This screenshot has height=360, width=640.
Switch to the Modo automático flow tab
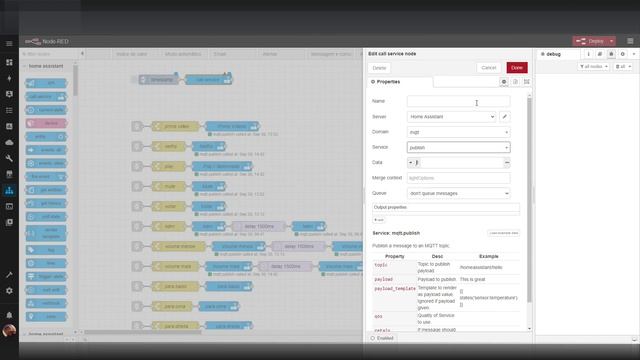point(183,54)
